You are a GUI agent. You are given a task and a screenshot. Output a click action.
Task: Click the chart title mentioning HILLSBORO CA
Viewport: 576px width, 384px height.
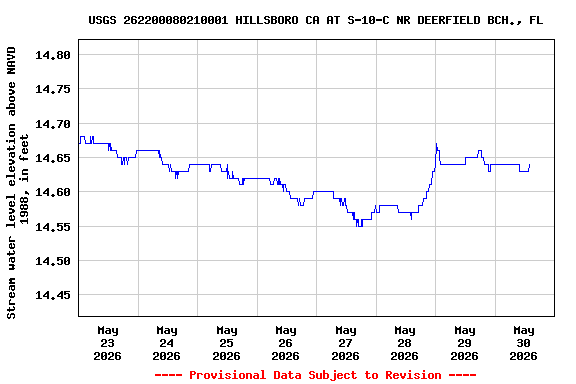[x=316, y=20]
